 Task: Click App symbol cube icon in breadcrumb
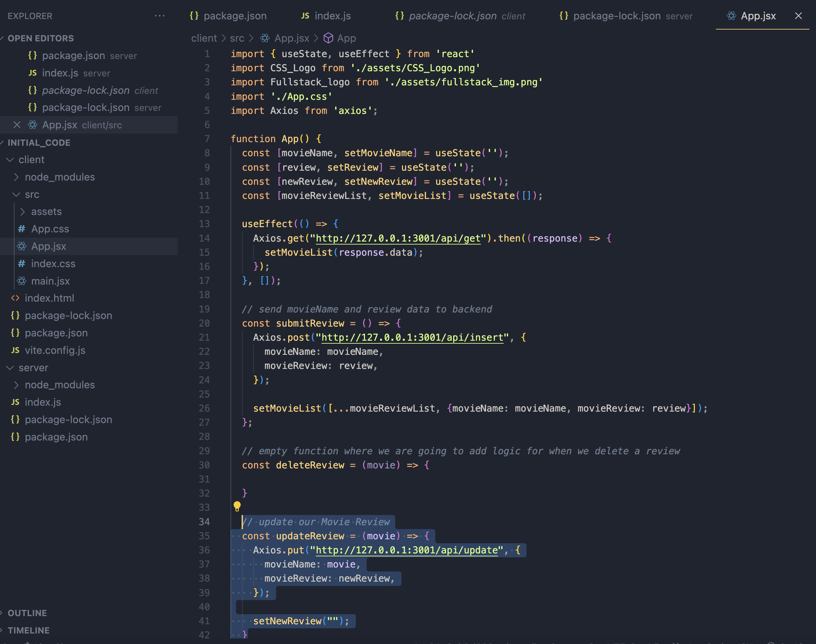329,38
